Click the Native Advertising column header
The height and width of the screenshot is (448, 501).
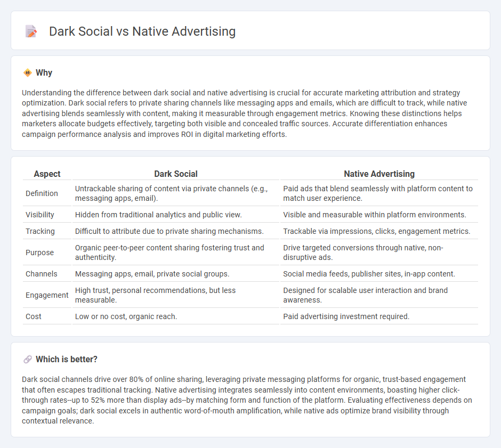click(379, 174)
